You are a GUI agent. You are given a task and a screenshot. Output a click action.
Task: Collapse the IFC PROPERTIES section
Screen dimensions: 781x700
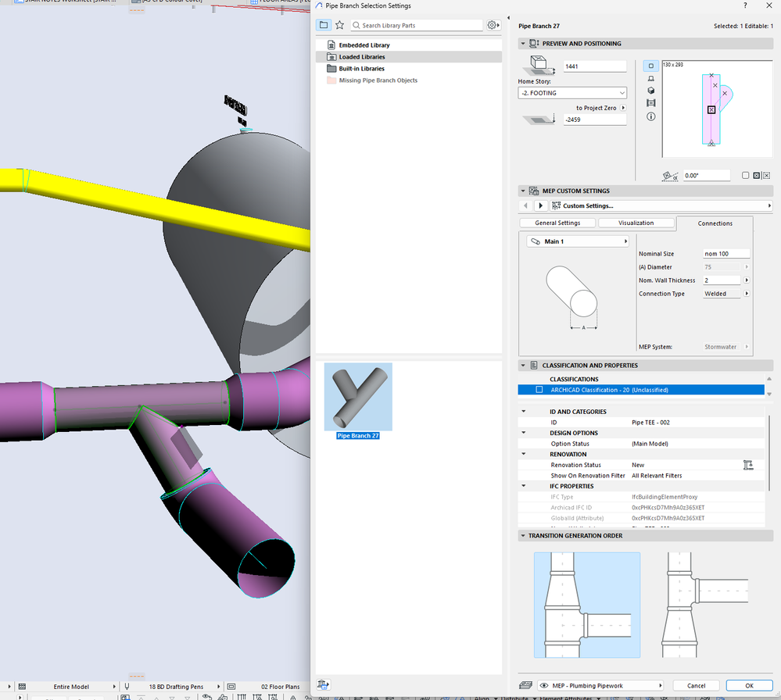(523, 486)
